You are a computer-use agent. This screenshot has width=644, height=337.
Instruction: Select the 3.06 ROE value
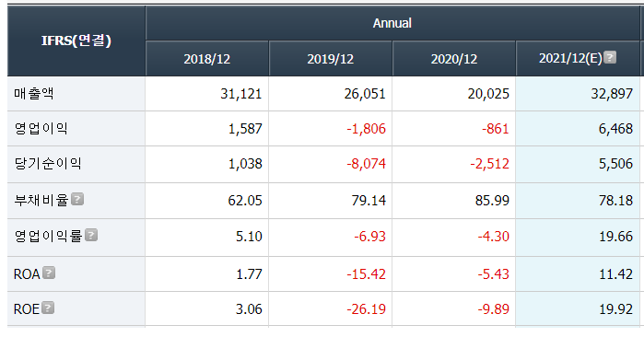(x=249, y=308)
